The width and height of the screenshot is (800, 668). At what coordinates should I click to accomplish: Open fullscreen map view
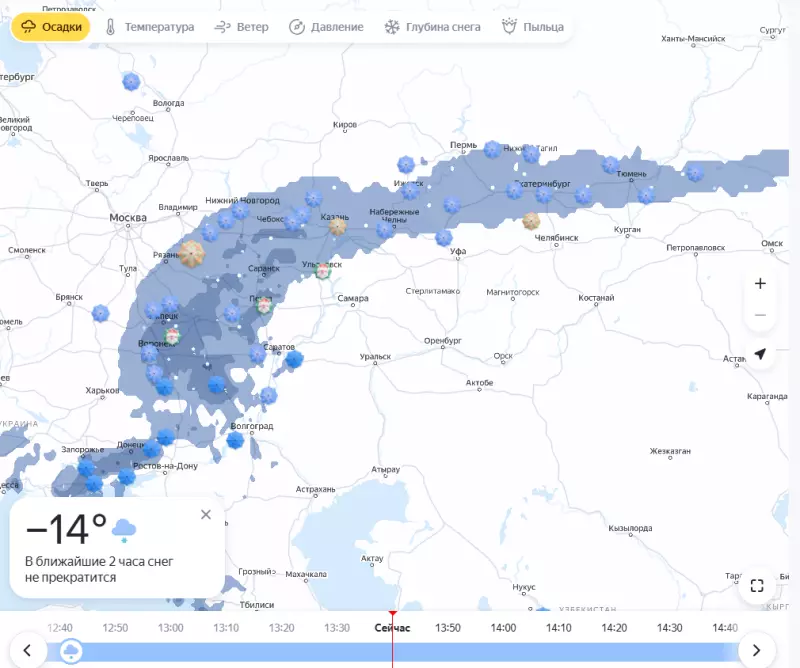point(757,588)
